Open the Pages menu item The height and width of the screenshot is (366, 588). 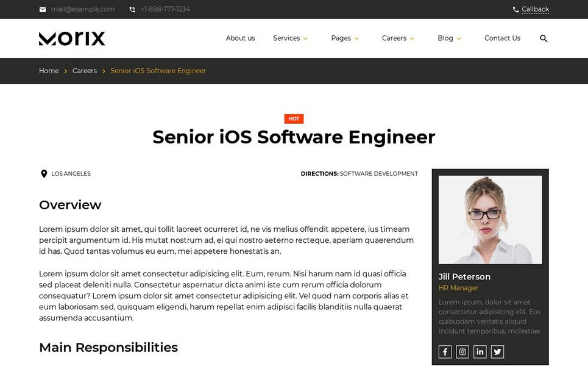click(341, 38)
